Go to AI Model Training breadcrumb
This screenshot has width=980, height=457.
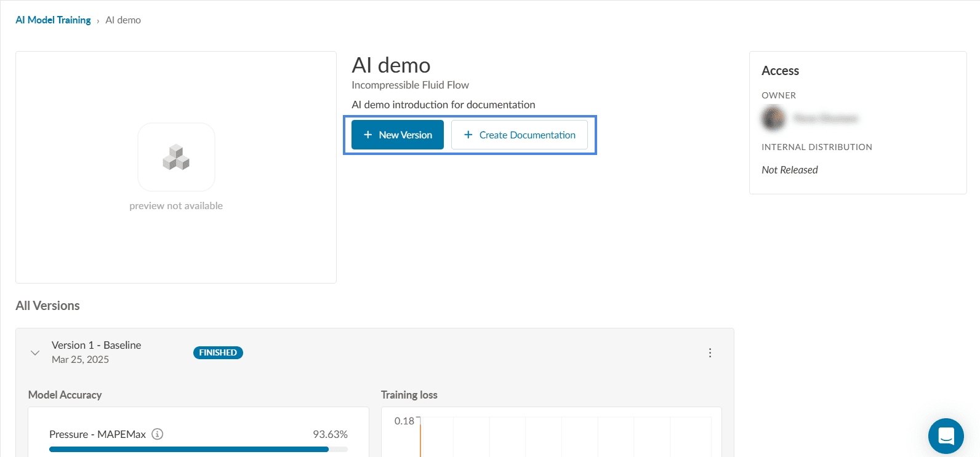pyautogui.click(x=53, y=20)
